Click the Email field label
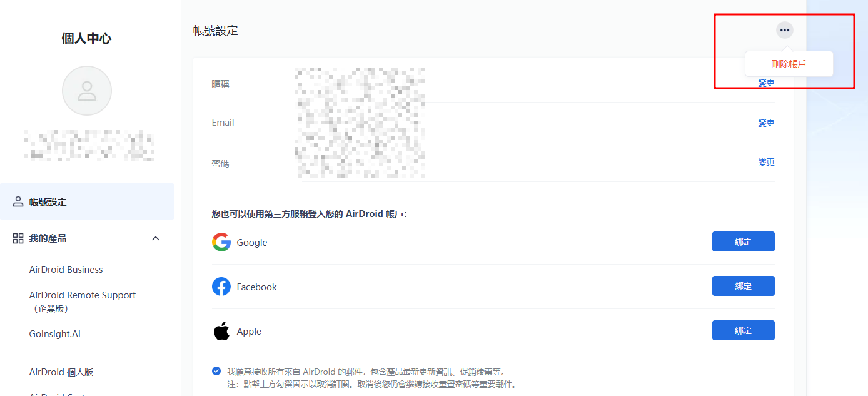 (x=223, y=123)
